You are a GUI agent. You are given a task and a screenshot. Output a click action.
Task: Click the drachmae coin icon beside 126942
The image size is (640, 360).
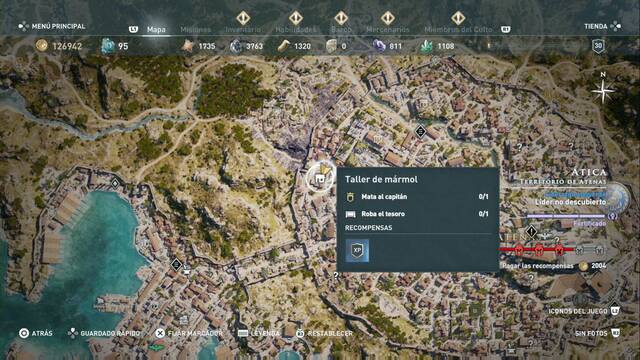[41, 46]
